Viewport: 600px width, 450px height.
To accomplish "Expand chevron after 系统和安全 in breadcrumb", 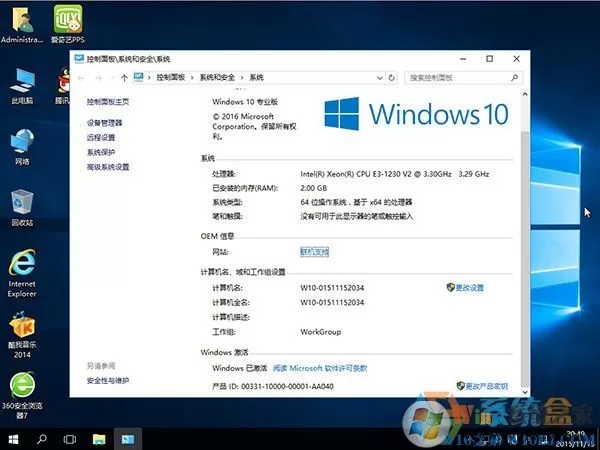I will (x=242, y=78).
